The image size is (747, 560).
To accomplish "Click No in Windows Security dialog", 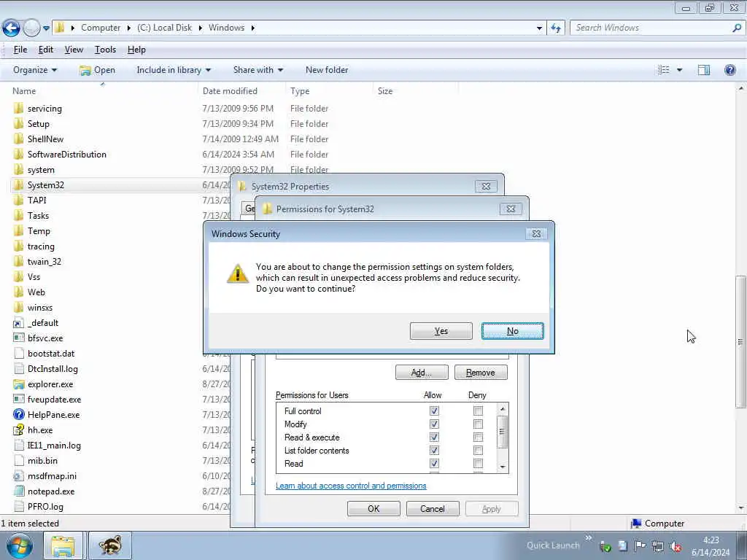I will 513,331.
